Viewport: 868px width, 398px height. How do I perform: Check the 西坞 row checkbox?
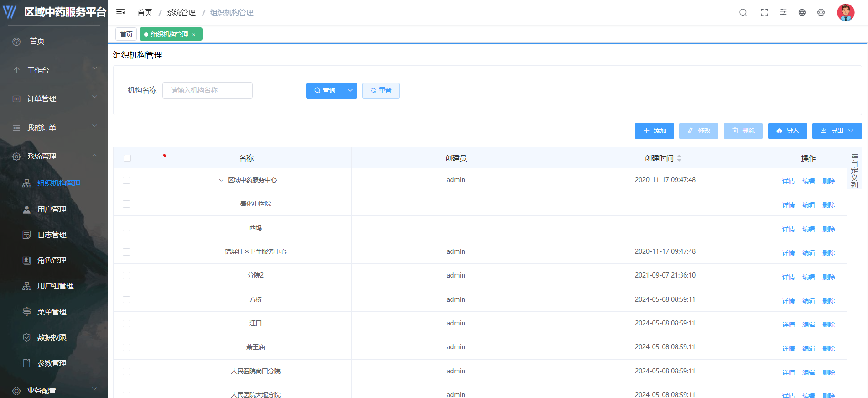click(x=126, y=228)
